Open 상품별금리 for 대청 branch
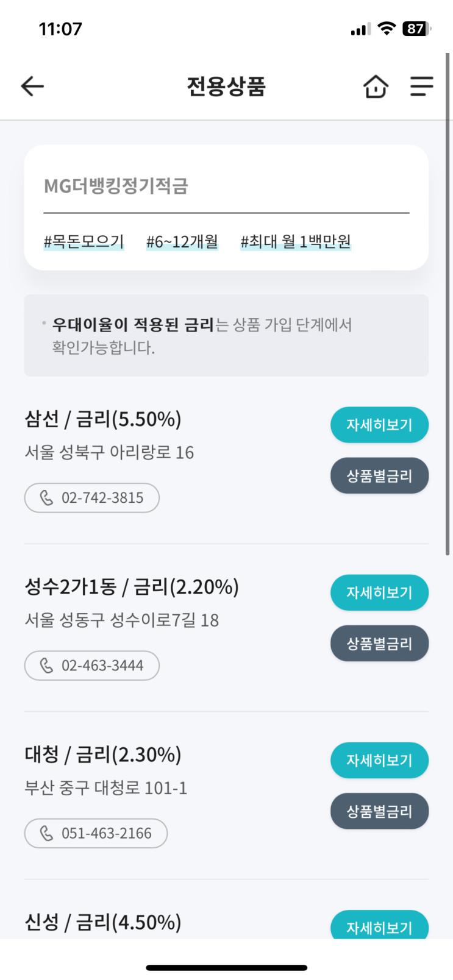Screen dimensions: 453x980 (x=379, y=811)
